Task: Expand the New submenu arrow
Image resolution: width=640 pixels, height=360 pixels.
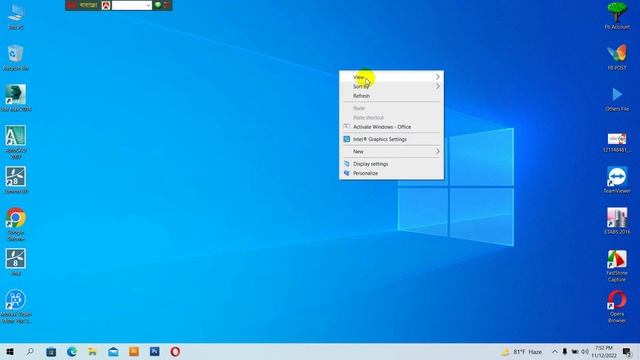Action: [x=438, y=151]
